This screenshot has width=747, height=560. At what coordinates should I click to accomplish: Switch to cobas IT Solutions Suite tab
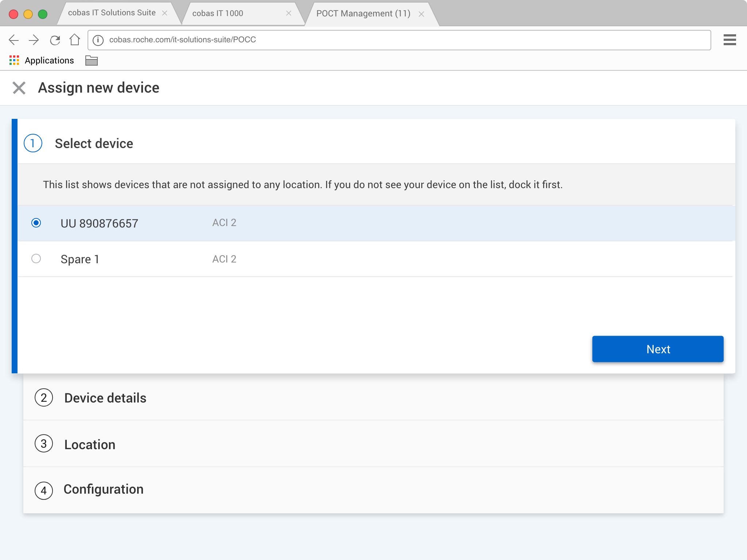click(x=112, y=13)
